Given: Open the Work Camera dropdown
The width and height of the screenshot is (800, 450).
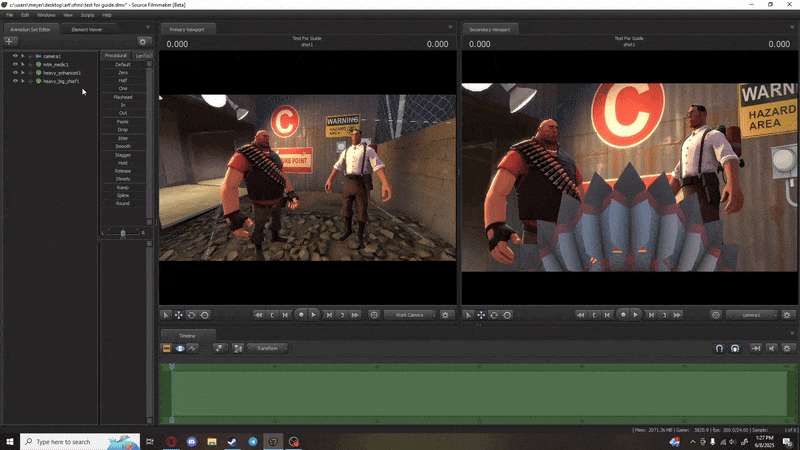Looking at the screenshot, I should pos(408,315).
